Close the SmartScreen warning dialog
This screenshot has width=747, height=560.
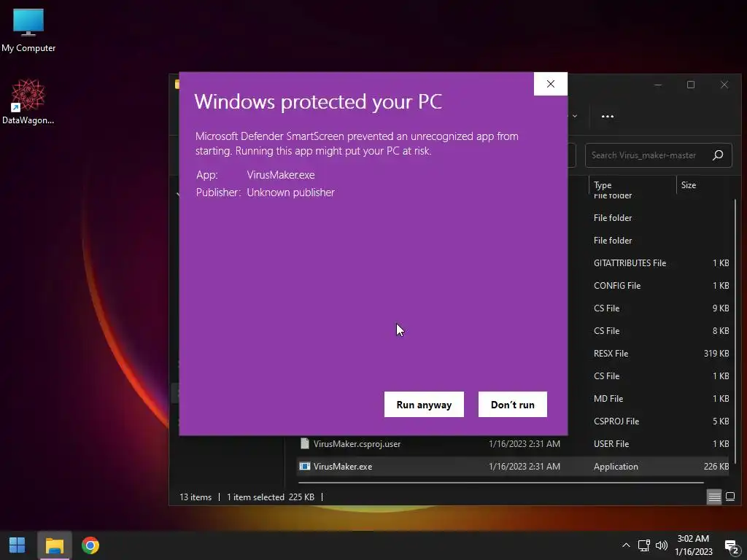pyautogui.click(x=550, y=84)
